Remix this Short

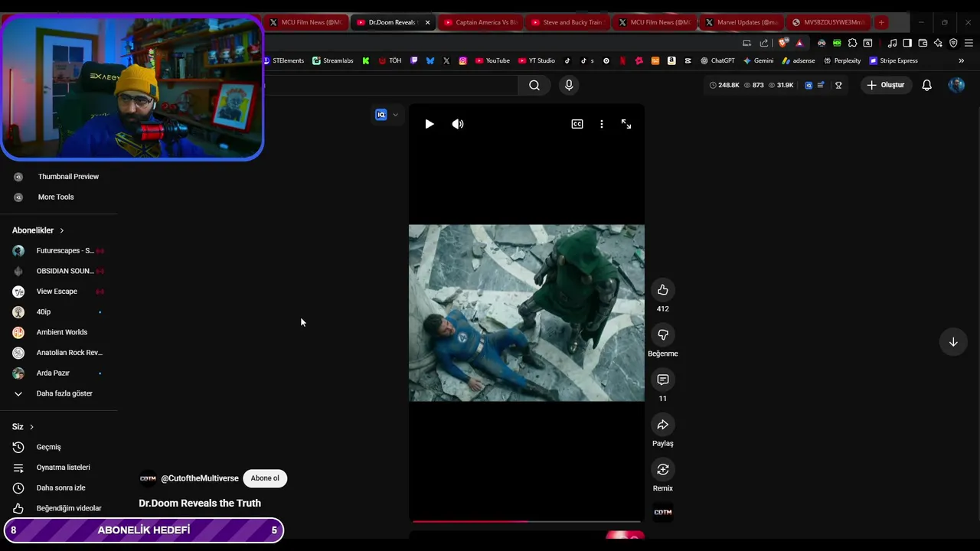coord(663,469)
